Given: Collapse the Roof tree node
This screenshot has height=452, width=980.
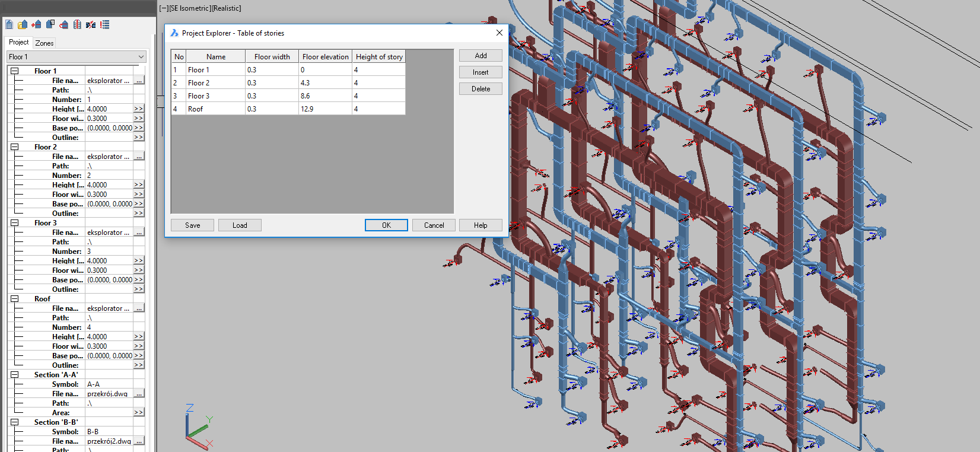Looking at the screenshot, I should (15, 299).
